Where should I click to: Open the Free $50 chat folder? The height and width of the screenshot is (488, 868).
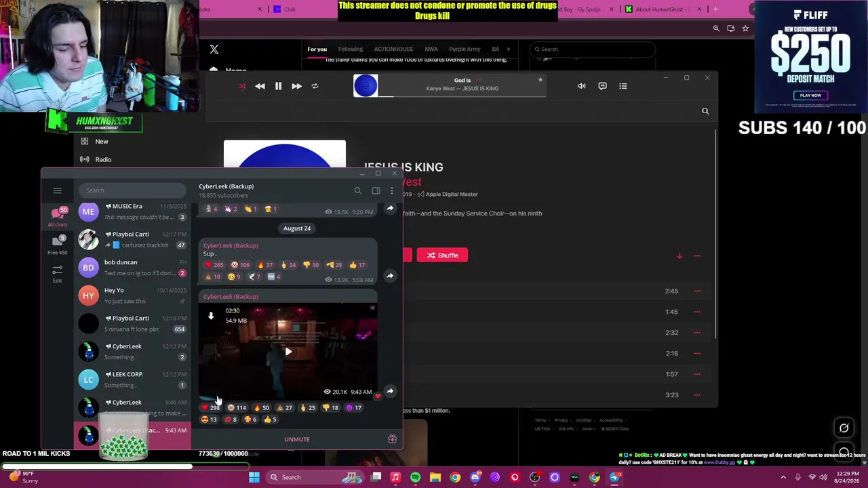pos(57,245)
